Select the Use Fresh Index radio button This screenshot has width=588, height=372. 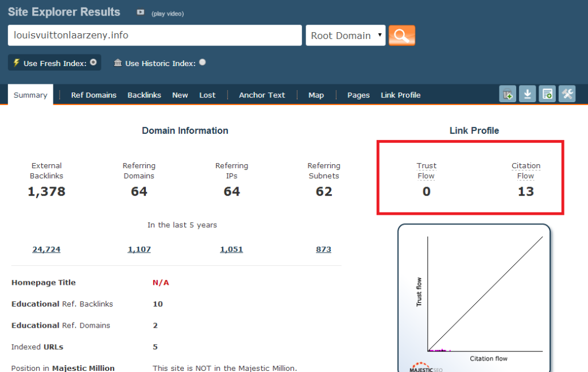click(x=94, y=62)
